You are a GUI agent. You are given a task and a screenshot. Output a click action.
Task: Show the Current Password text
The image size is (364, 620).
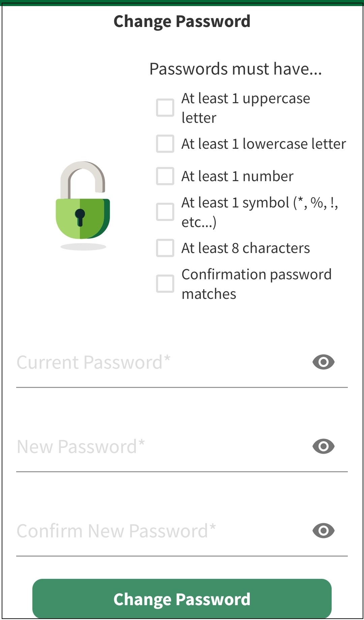pyautogui.click(x=323, y=362)
